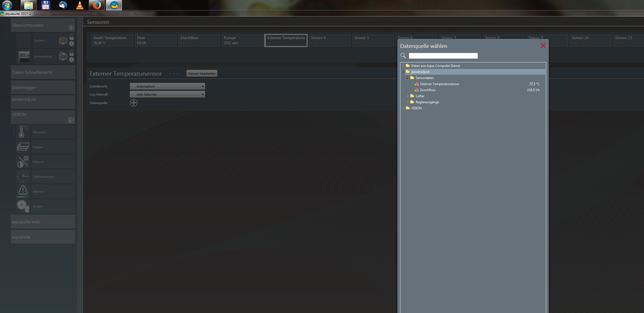Open settings gear for poweradjust overview page

[72, 59]
